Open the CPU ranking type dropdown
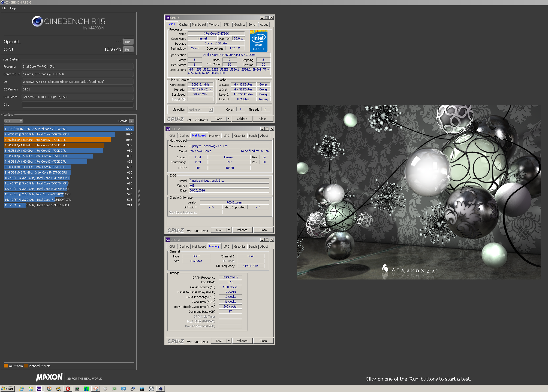The width and height of the screenshot is (548, 392). [13, 121]
